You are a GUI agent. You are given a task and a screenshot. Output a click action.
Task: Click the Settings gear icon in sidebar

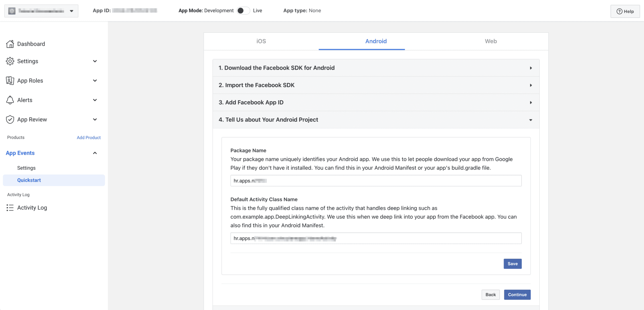(10, 61)
